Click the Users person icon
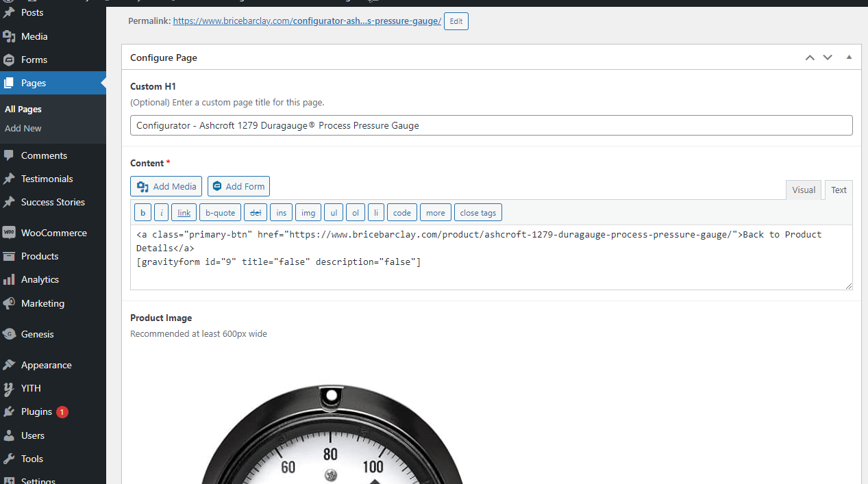Screen dimensions: 868x484 pos(9,435)
